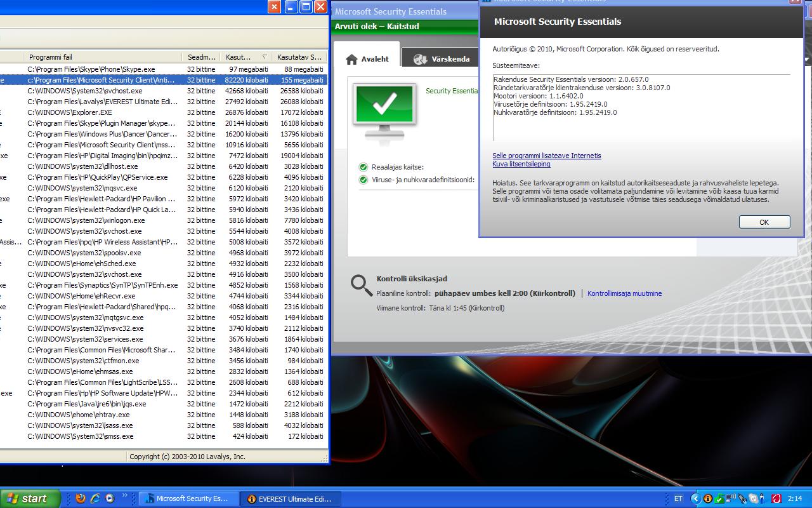Screen dimensions: 812x508
Task: Select the Windows Plus\Dancer row
Action: pos(164,134)
